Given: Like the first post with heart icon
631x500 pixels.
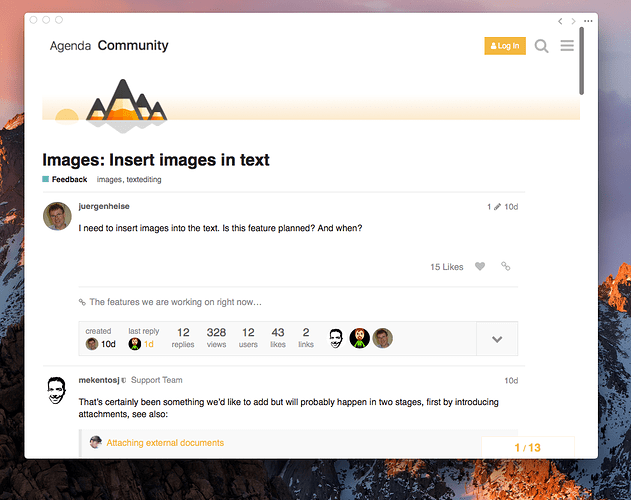Looking at the screenshot, I should coord(480,267).
